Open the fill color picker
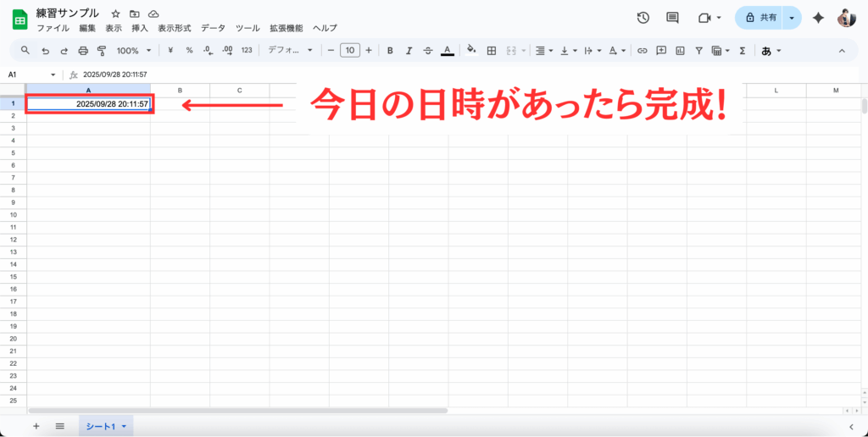Image resolution: width=868 pixels, height=437 pixels. pyautogui.click(x=472, y=51)
